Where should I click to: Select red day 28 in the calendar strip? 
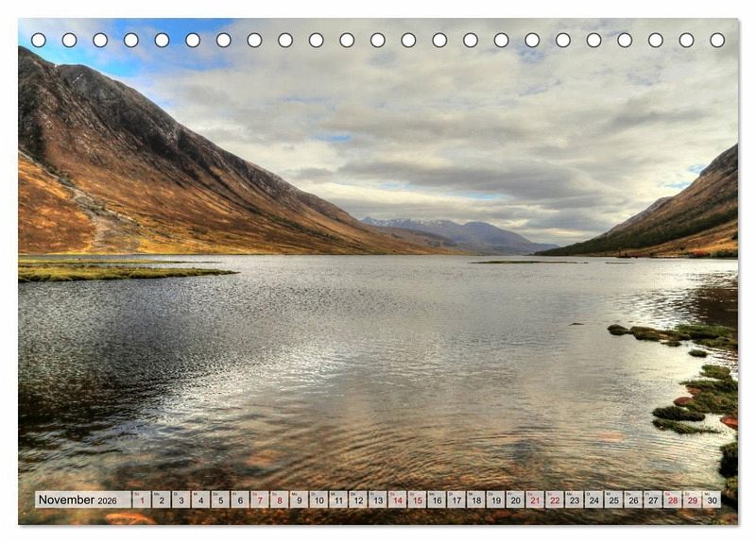(x=673, y=500)
